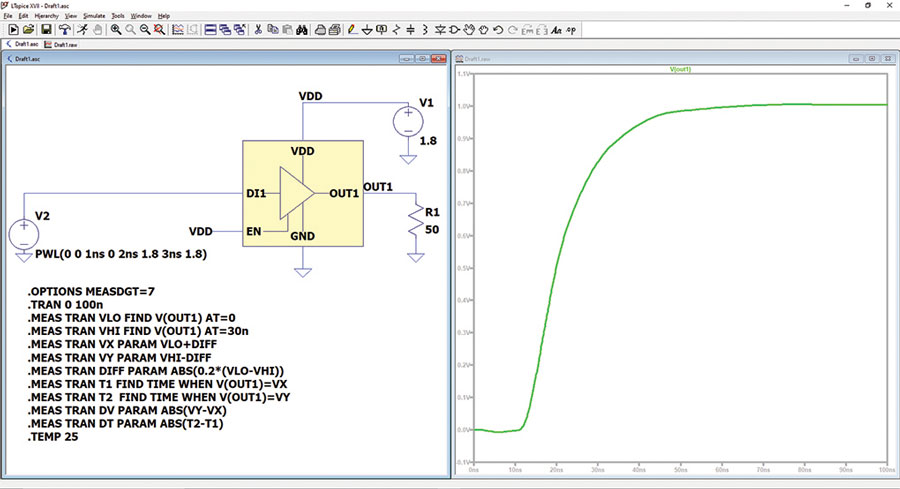Click the V(out1) trace label
The image size is (900, 489).
pos(680,69)
